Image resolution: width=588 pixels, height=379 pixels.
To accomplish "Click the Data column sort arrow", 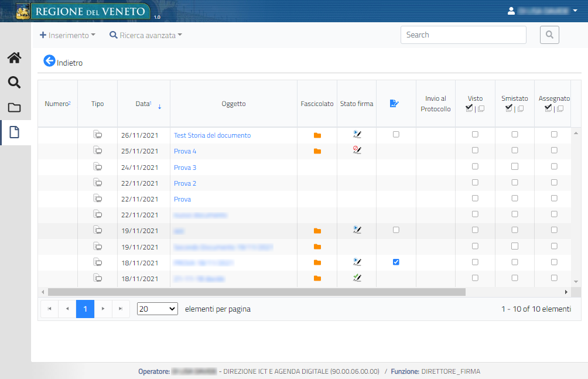I will [159, 107].
